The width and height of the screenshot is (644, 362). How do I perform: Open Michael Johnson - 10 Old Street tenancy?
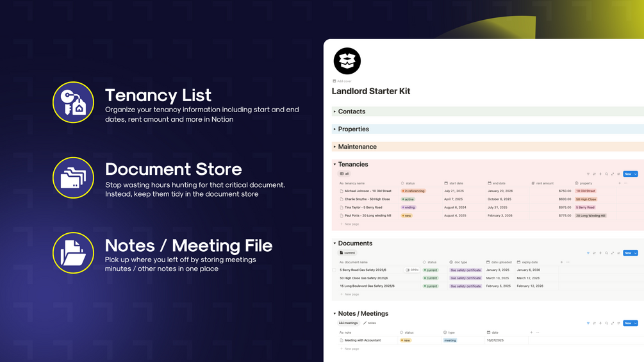tap(368, 191)
